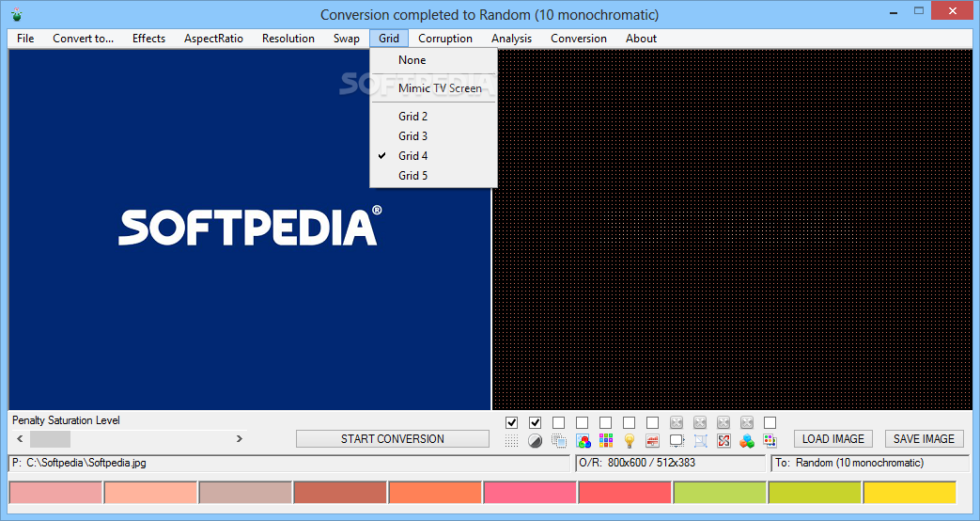Pick the coral red swatch
This screenshot has height=521, width=980.
pyautogui.click(x=625, y=493)
